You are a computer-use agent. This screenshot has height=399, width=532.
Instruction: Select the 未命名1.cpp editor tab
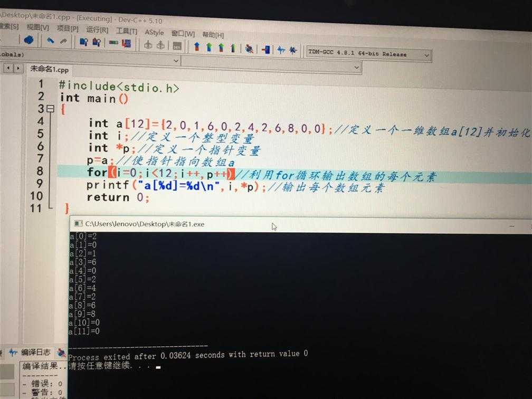49,69
